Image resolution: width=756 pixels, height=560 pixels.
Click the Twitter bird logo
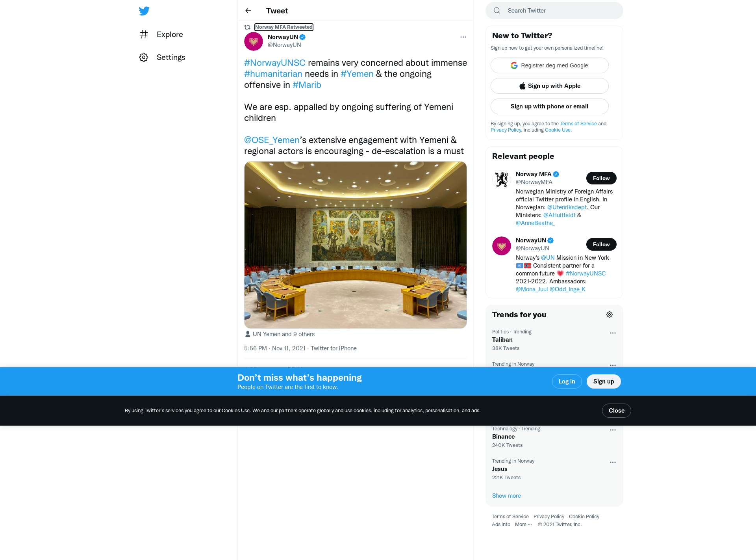(144, 11)
